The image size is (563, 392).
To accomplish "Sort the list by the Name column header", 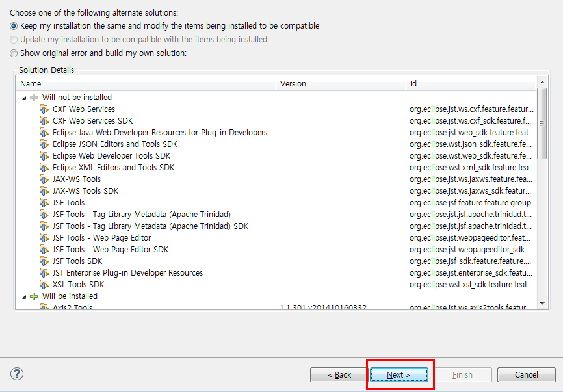I will [x=146, y=84].
